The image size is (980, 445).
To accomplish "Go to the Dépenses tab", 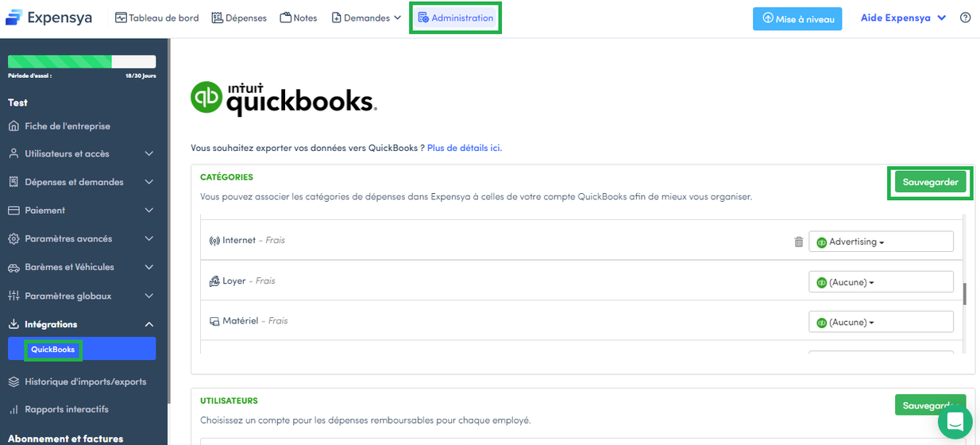I will pos(239,17).
